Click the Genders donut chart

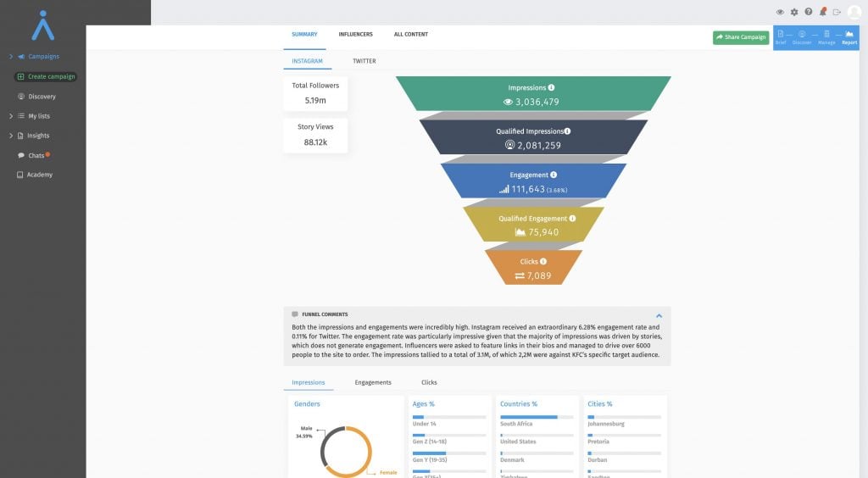click(346, 452)
